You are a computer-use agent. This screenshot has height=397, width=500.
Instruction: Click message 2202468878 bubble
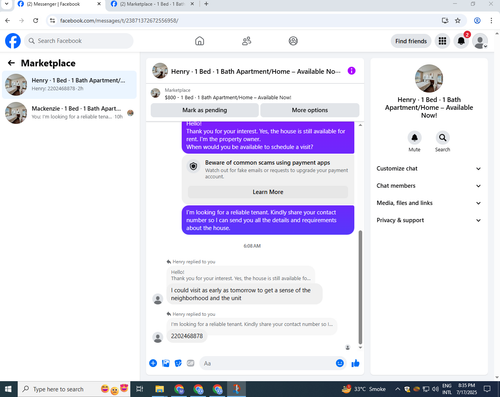(187, 336)
